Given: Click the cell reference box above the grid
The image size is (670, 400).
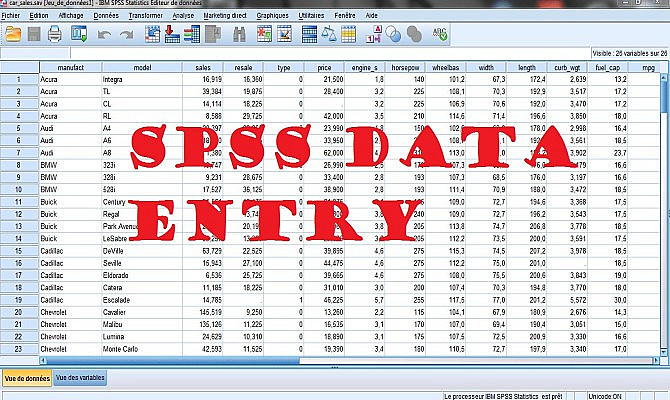Looking at the screenshot, I should point(35,53).
